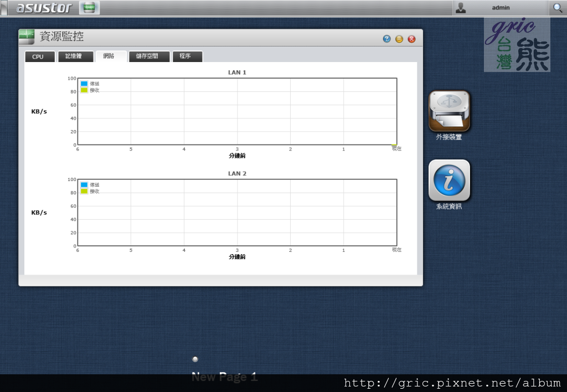Click the LAN 1 green 接收 legend swatch

84,90
